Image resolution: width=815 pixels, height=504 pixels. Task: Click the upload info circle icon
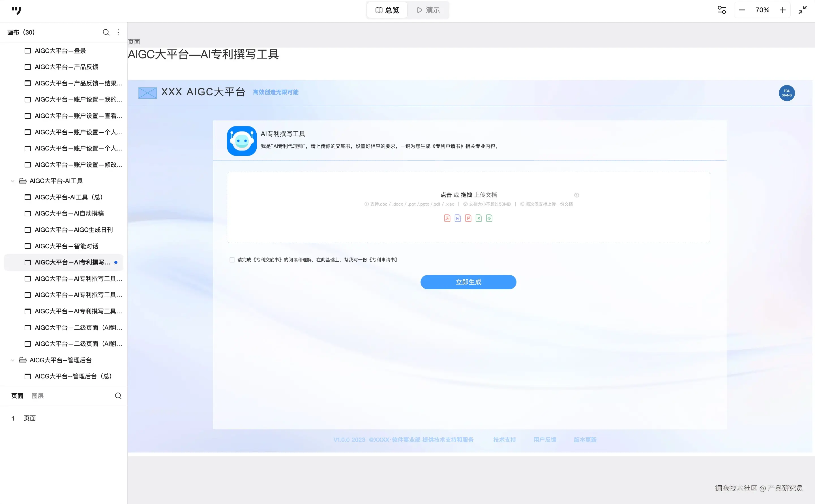click(576, 195)
